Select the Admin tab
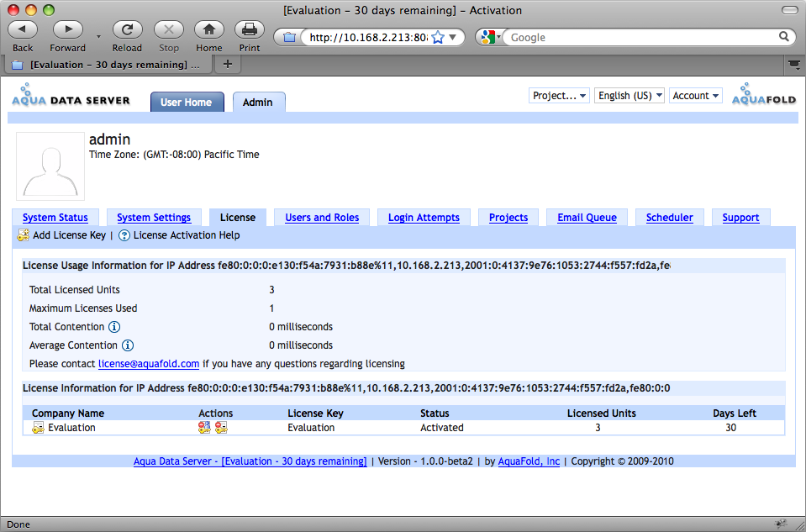Viewport: 806px width, 532px height. [259, 102]
